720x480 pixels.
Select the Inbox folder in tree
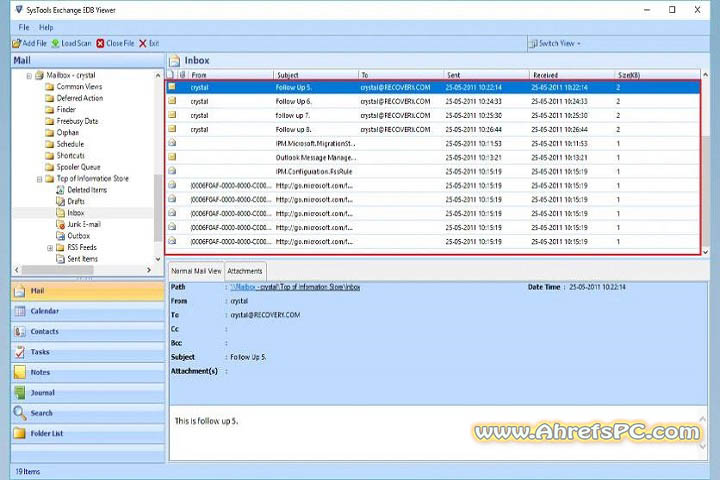(76, 213)
